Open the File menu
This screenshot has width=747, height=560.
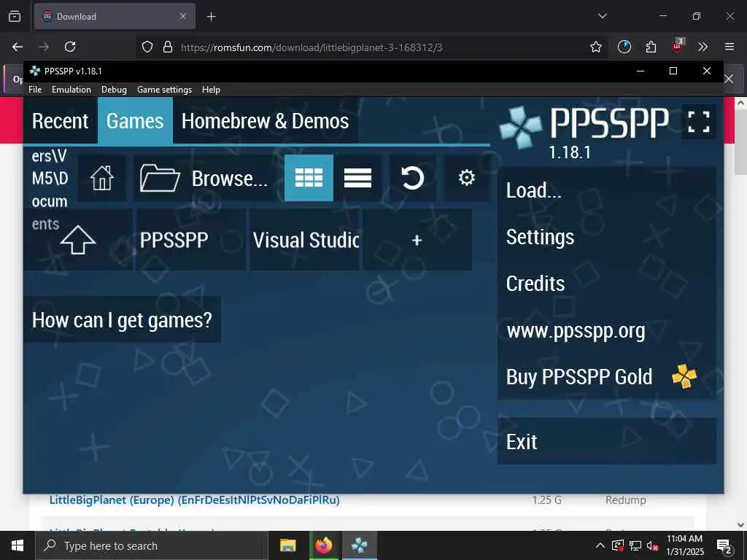point(35,90)
